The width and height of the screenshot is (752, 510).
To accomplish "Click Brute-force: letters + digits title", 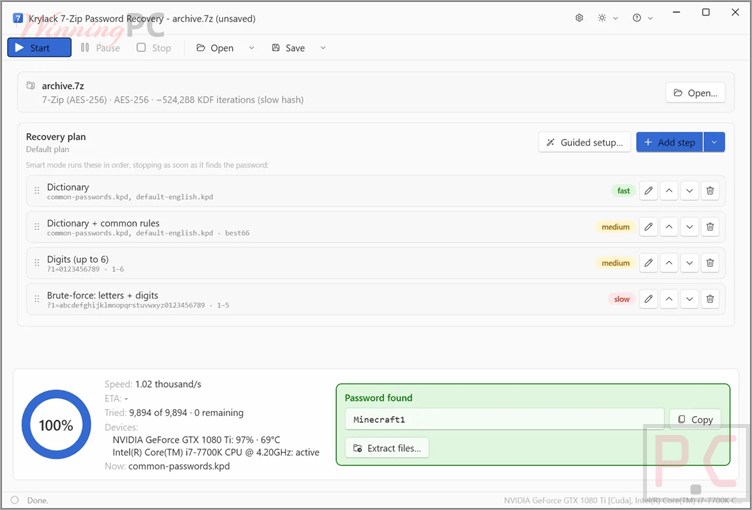I will pos(103,295).
